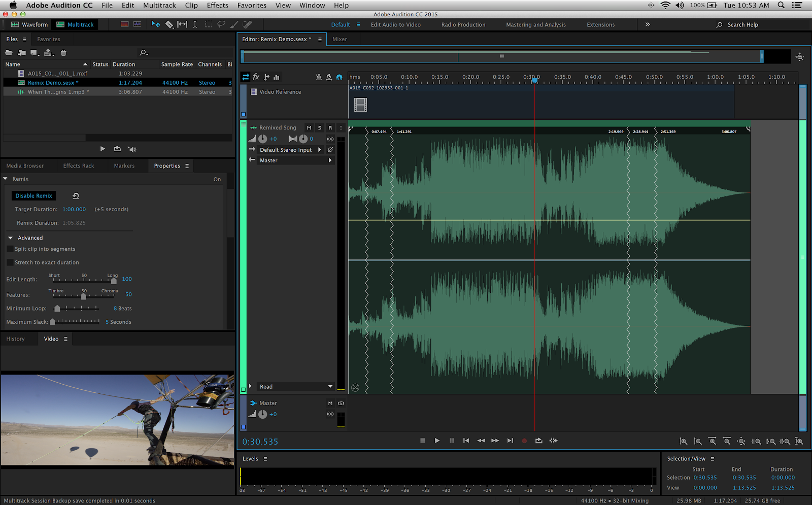
Task: Adjust the Edit Length slider handle
Action: (114, 281)
